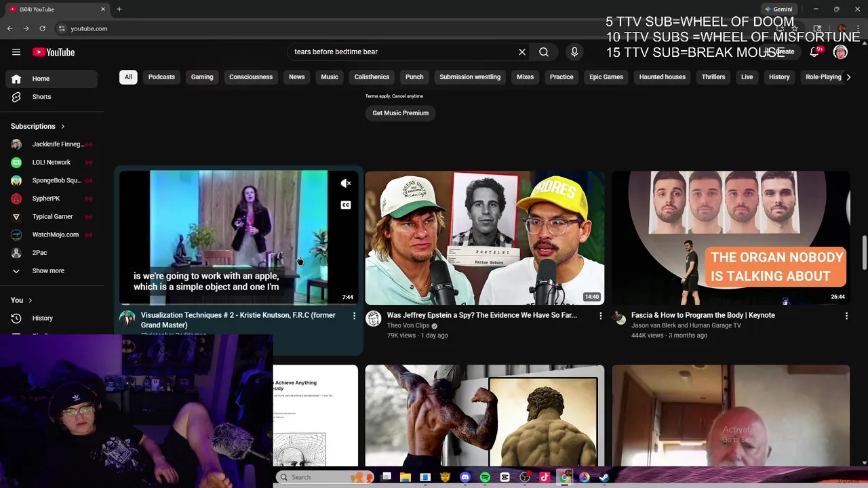Toggle captions on the video preview

[346, 205]
